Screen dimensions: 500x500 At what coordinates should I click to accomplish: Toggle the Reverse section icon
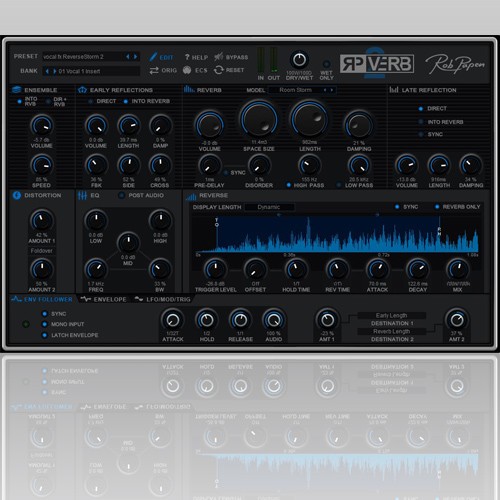[x=191, y=197]
